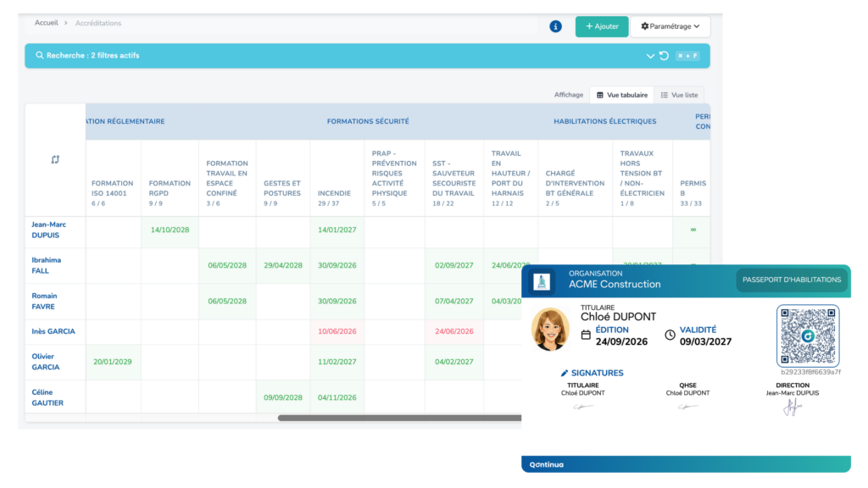Open Romain FAVRE row name
Viewport: 868px width, 488px height.
(44, 301)
